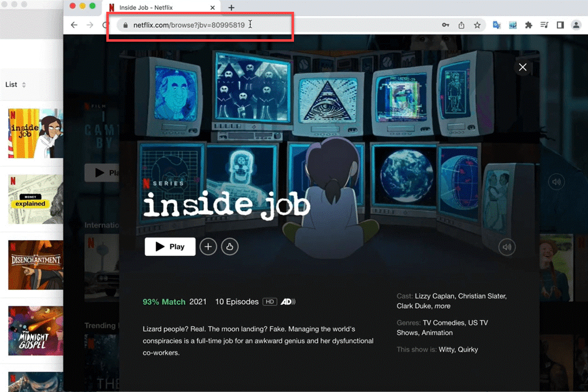Open the Chrome profile avatar menu
Viewport: 588px width, 392px height.
click(576, 26)
